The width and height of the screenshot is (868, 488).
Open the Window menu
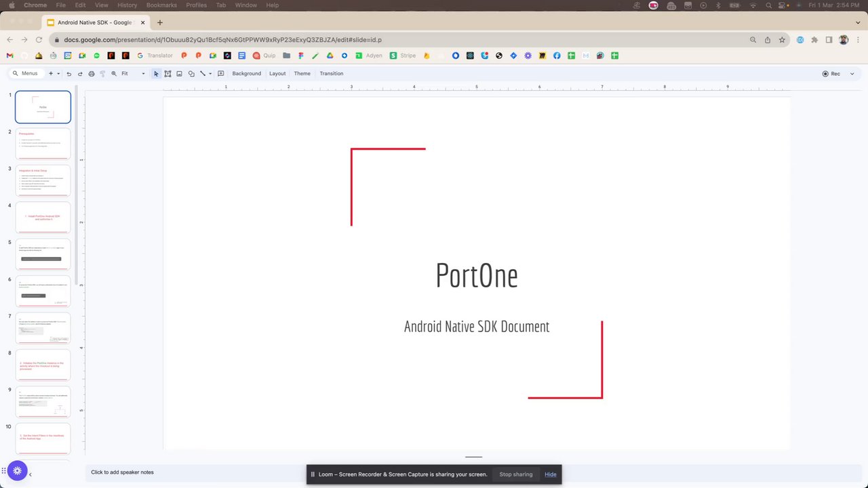[246, 5]
